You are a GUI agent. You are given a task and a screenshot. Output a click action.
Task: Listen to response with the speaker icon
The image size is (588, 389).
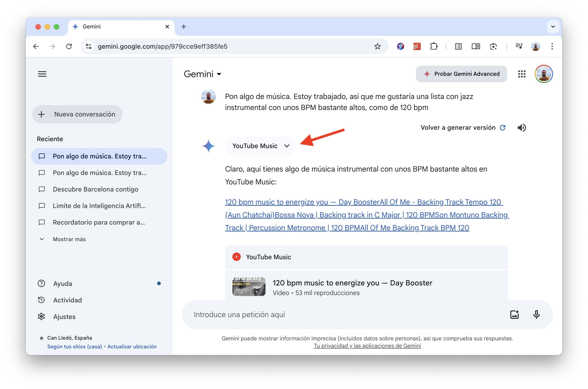pyautogui.click(x=522, y=128)
